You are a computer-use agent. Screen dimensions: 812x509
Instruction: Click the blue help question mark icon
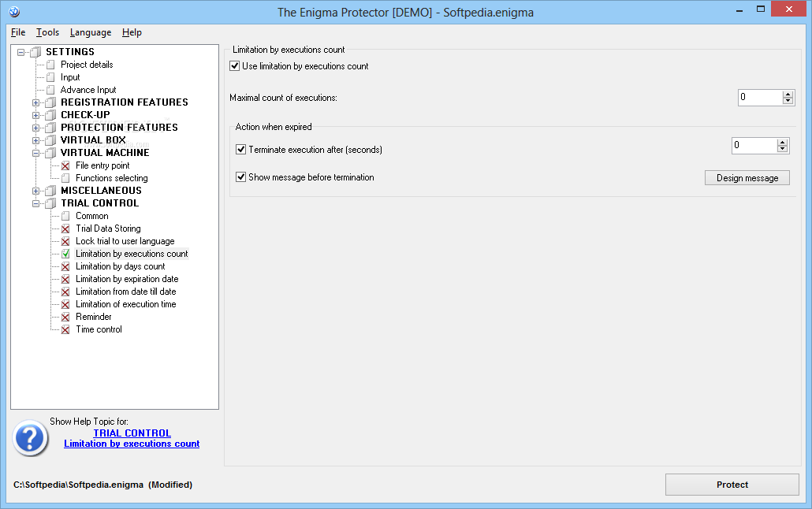[x=31, y=438]
